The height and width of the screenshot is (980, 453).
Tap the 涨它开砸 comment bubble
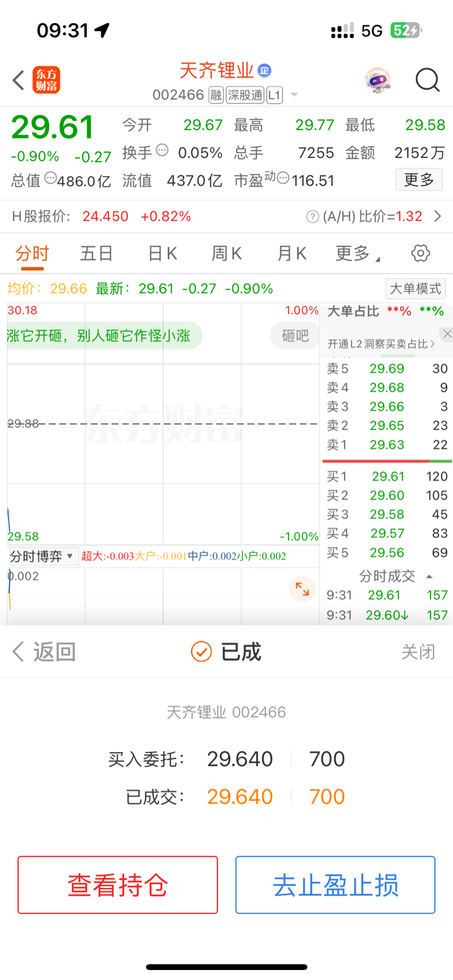[x=104, y=336]
